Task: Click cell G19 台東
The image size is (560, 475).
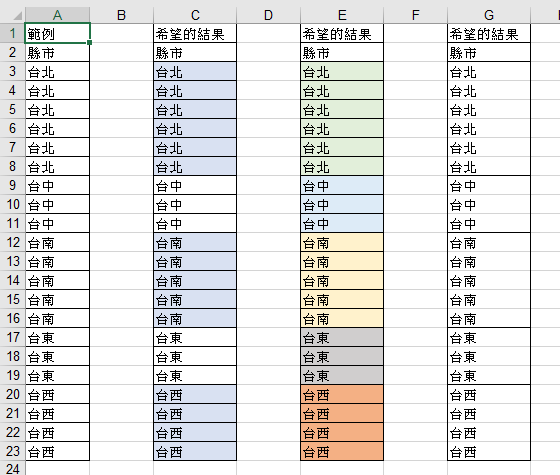Action: click(x=489, y=375)
